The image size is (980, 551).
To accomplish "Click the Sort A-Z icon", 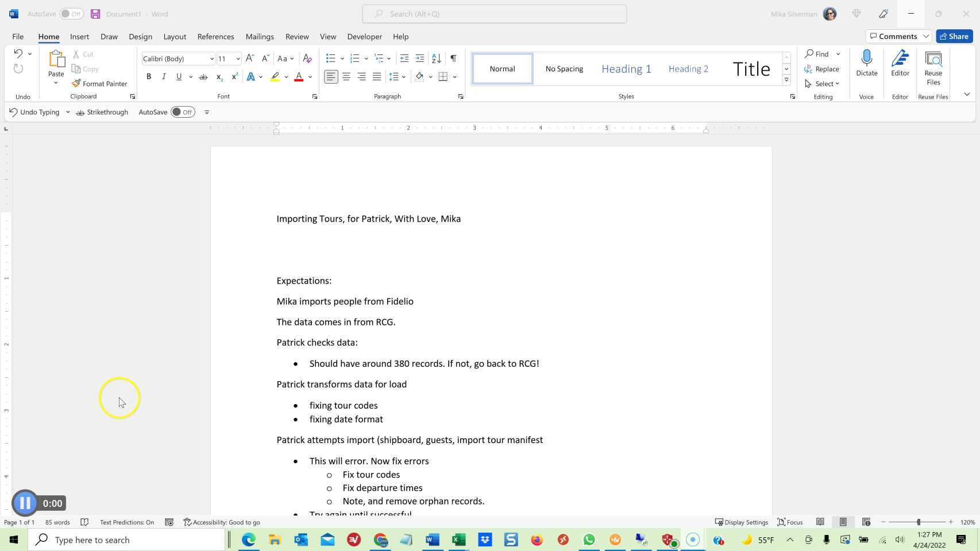I will [437, 59].
